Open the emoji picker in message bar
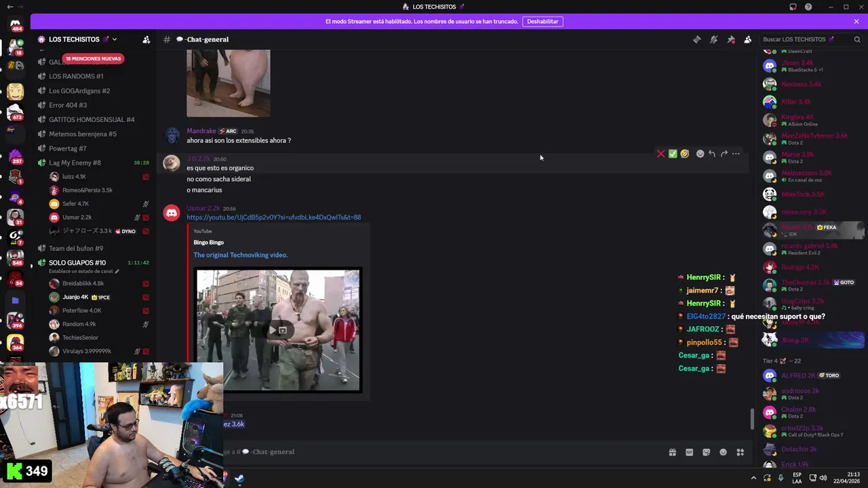868x488 pixels. pos(723,452)
